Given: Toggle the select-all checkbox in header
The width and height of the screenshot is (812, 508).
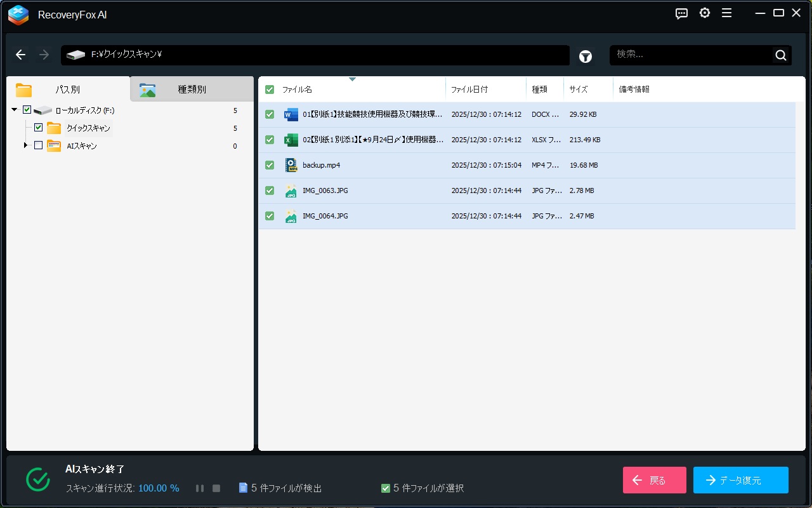Looking at the screenshot, I should tap(270, 90).
